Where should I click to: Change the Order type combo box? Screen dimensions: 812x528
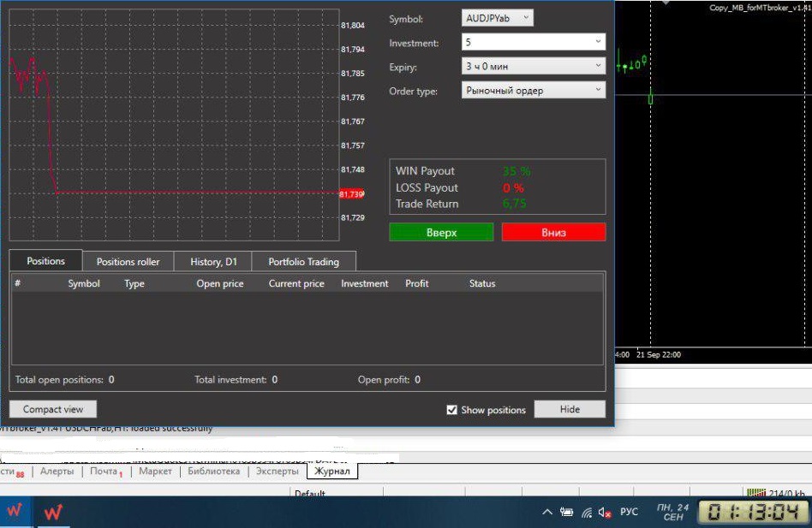point(533,90)
